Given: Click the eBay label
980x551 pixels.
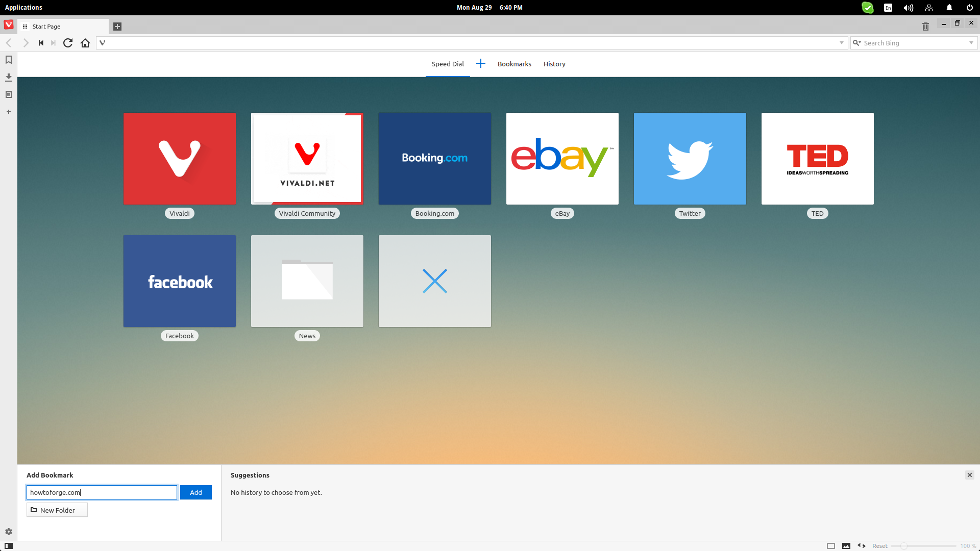Looking at the screenshot, I should pyautogui.click(x=562, y=213).
